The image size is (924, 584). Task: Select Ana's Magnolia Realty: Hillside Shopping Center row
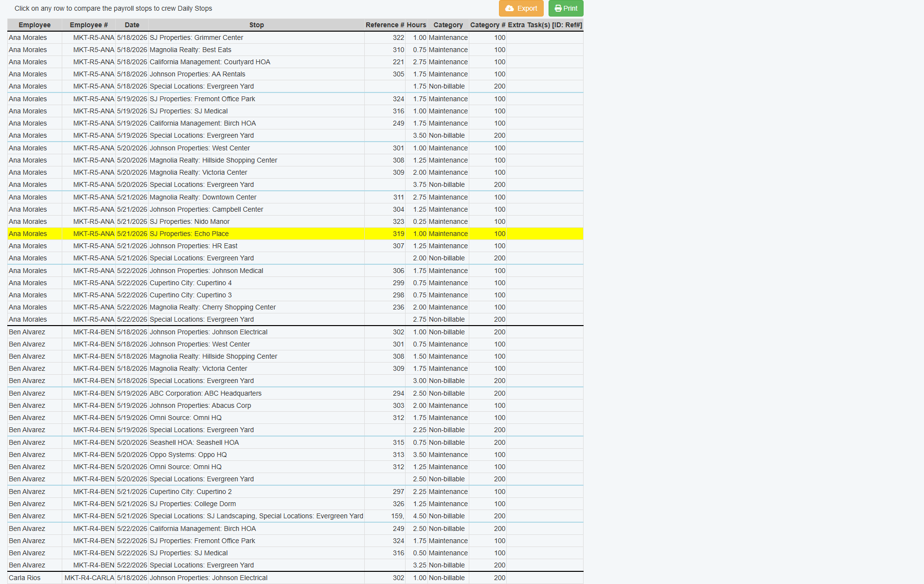(x=295, y=160)
